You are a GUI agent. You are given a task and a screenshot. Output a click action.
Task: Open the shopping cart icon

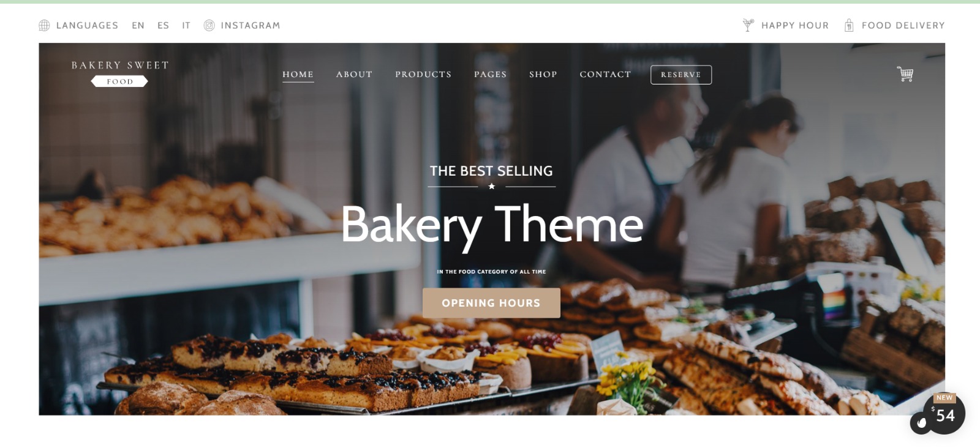point(905,74)
